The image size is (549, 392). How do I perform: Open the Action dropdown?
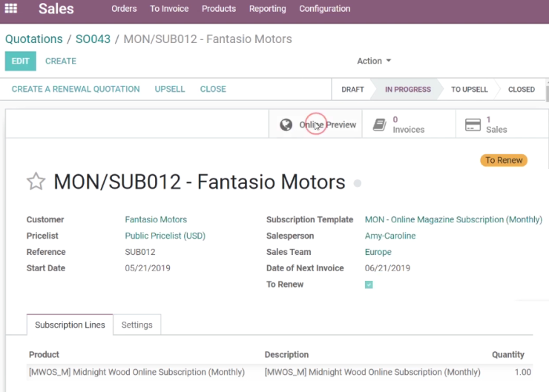point(374,61)
